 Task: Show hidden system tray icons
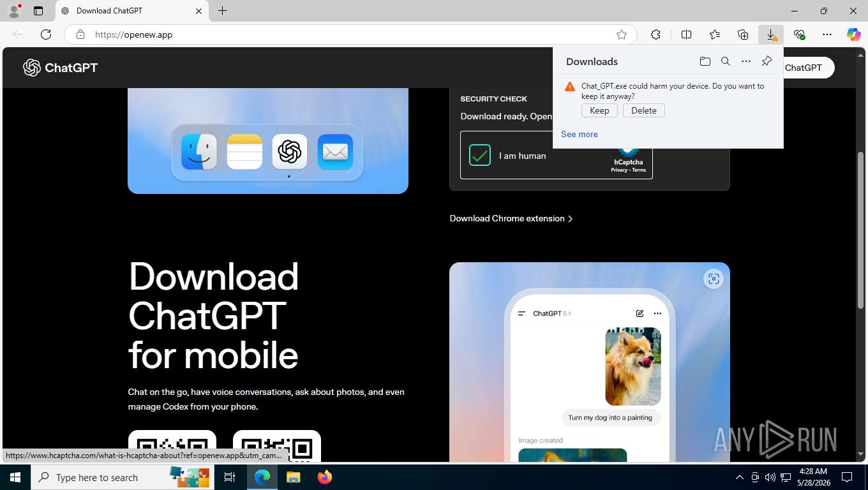point(740,477)
